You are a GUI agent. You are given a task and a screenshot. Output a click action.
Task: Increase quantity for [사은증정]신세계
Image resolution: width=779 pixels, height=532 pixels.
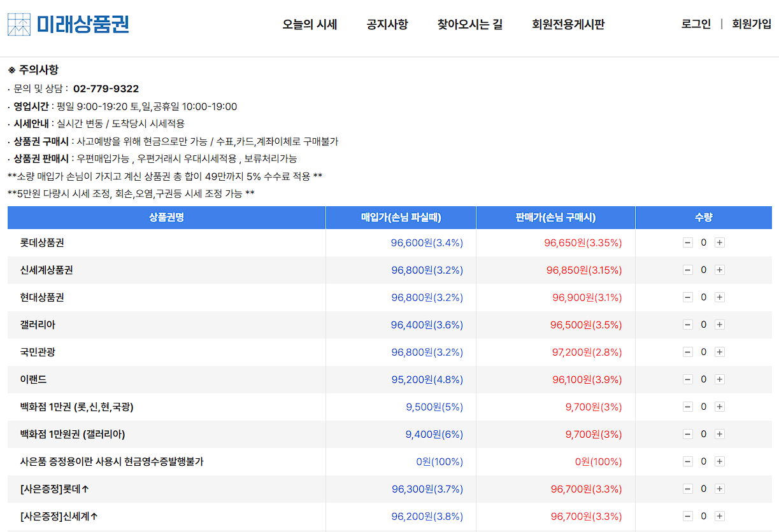(x=719, y=516)
